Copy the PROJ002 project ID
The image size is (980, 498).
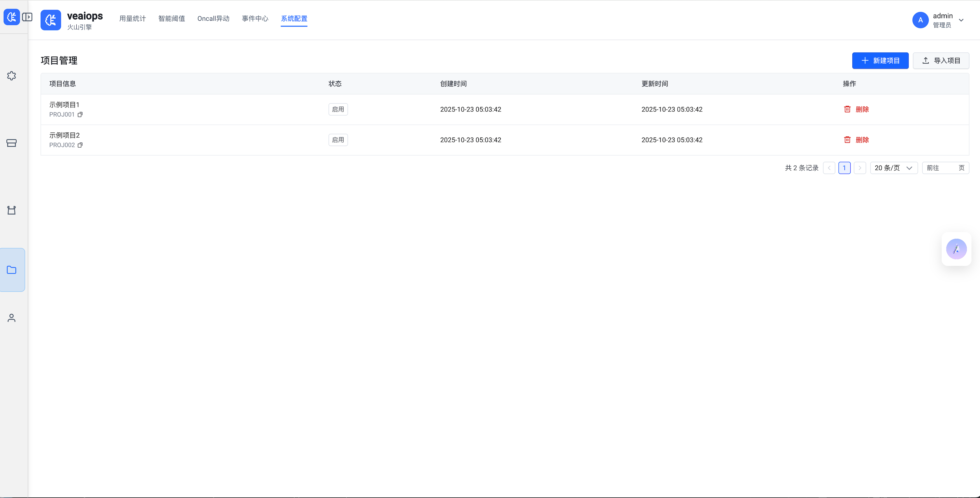point(80,145)
